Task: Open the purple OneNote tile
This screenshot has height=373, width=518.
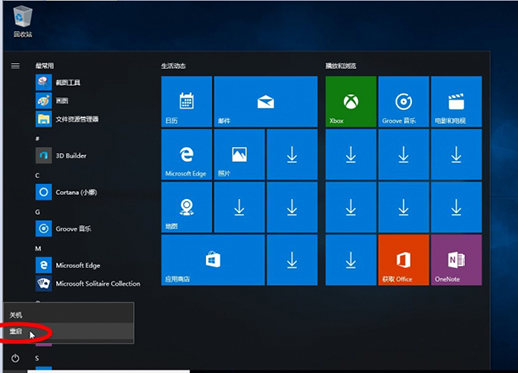Action: click(456, 260)
